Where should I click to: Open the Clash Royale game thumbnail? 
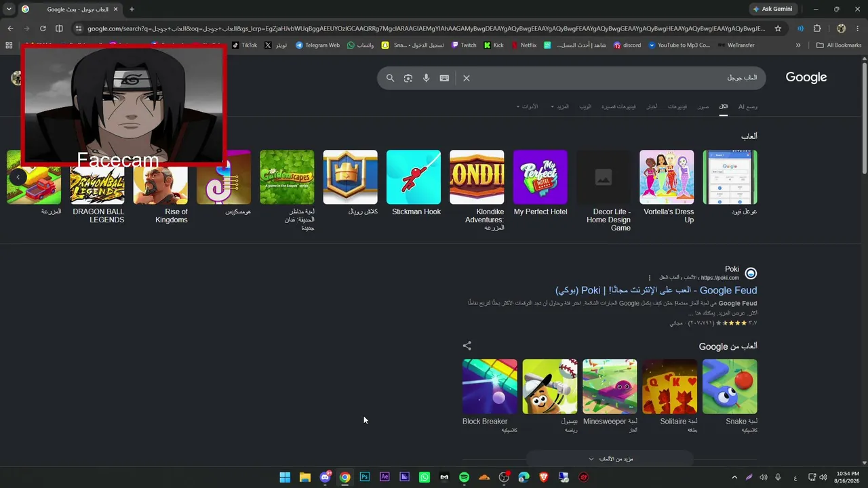click(x=350, y=177)
